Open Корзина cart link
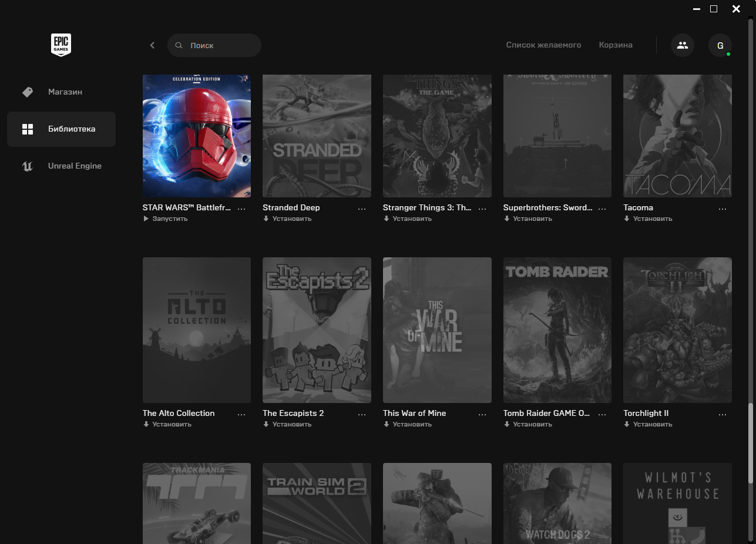The image size is (756, 544). click(x=616, y=45)
